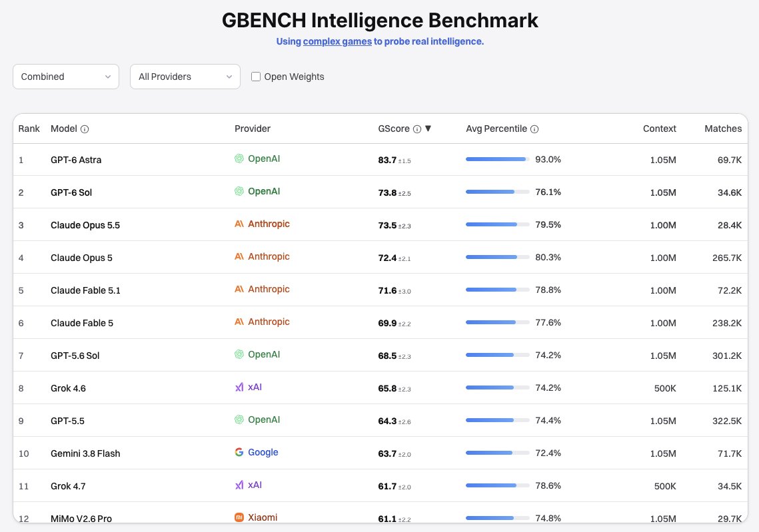This screenshot has height=532, width=759.
Task: Click the GScore sort arrow
Action: 428,129
